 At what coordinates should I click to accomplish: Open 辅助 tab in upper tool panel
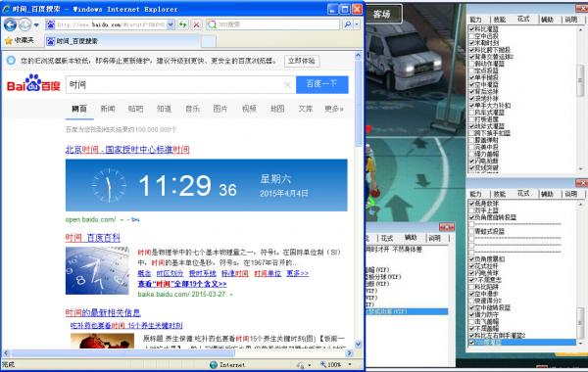(547, 20)
